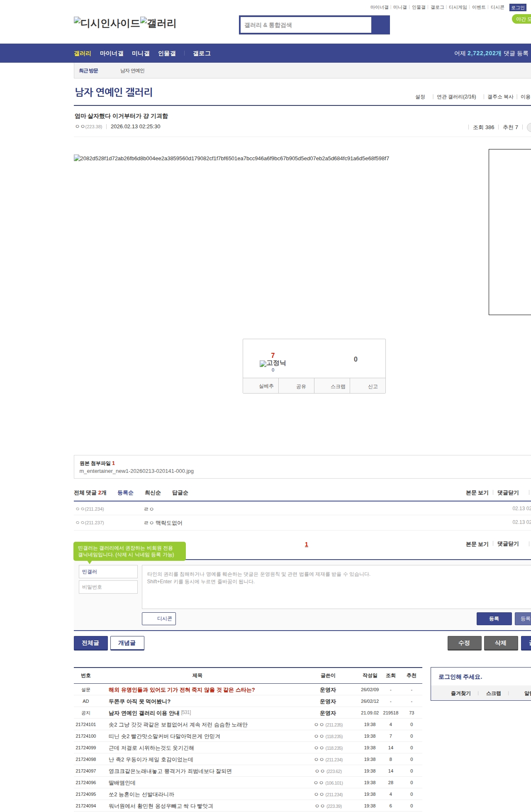Open 갤로그 in the blue navigation bar
Image resolution: width=531 pixels, height=812 pixels.
pyautogui.click(x=202, y=53)
